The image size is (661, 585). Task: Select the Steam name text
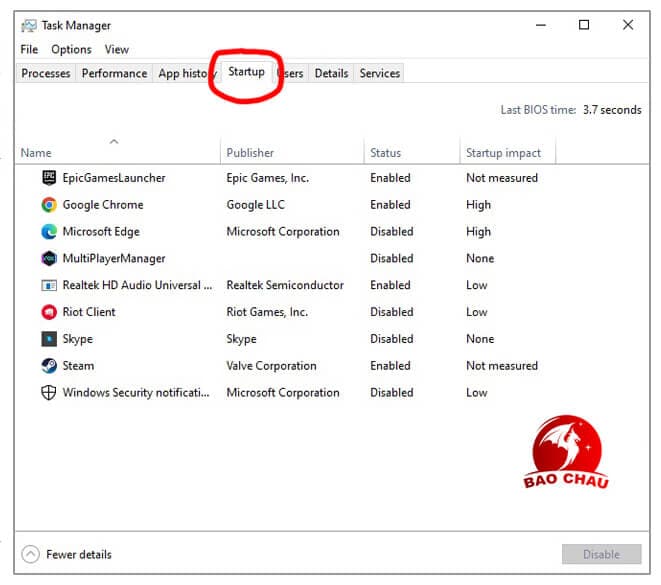[78, 366]
